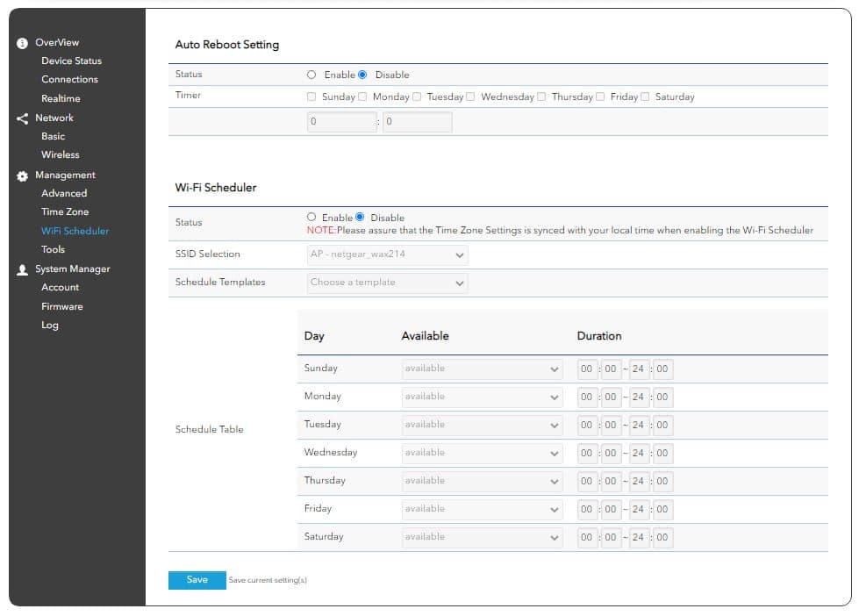Image resolution: width=859 pixels, height=616 pixels.
Task: Open the SSID Selection dropdown
Action: point(387,254)
